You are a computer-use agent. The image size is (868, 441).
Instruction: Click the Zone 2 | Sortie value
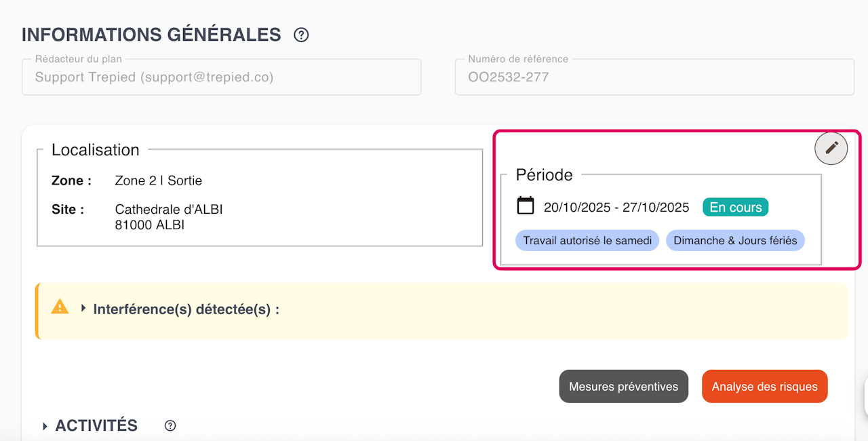tap(159, 180)
